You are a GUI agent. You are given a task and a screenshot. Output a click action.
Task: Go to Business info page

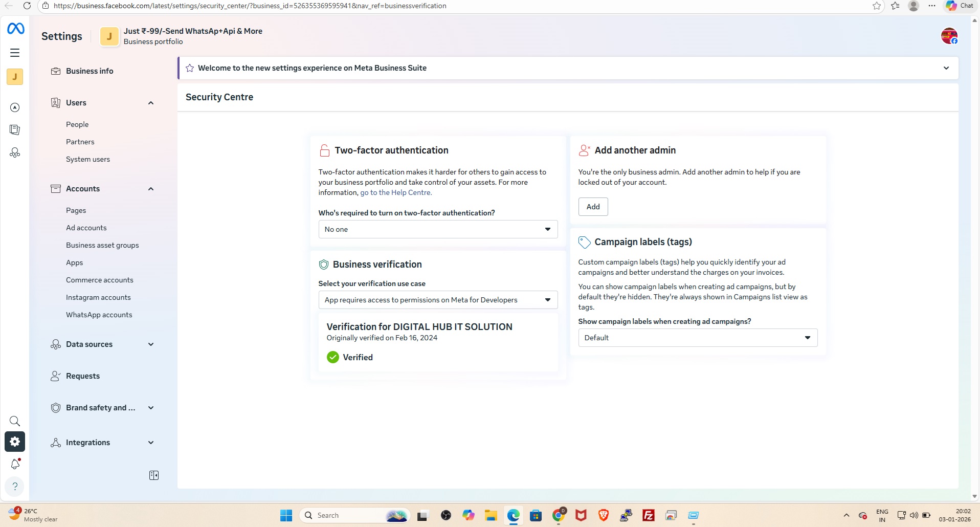click(x=90, y=71)
